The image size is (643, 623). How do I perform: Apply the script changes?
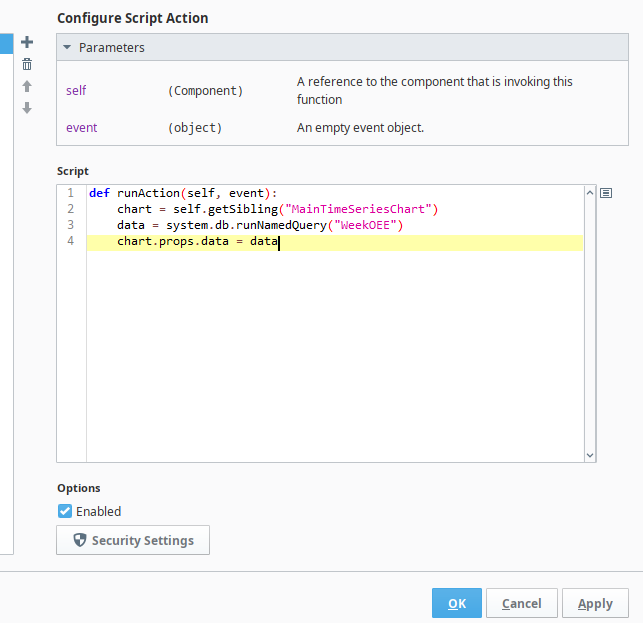595,603
